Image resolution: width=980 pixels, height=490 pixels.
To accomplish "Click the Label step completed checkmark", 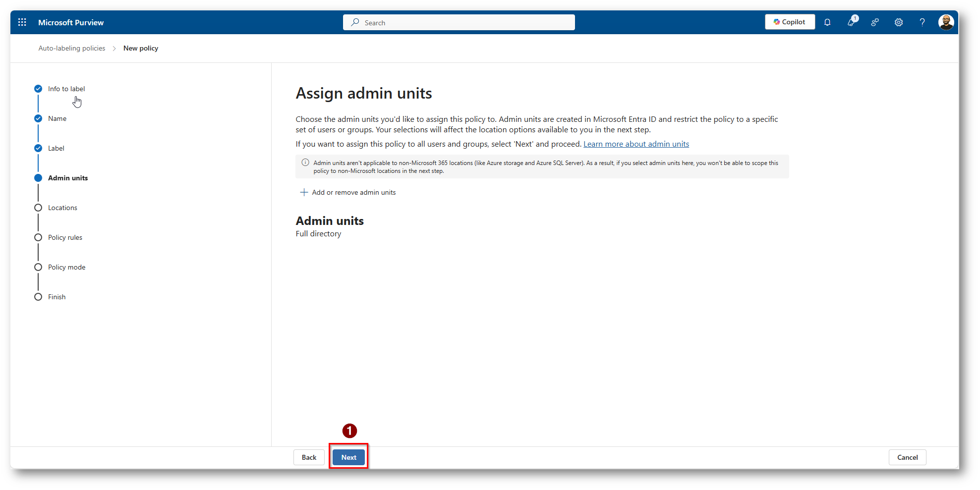I will [x=38, y=148].
